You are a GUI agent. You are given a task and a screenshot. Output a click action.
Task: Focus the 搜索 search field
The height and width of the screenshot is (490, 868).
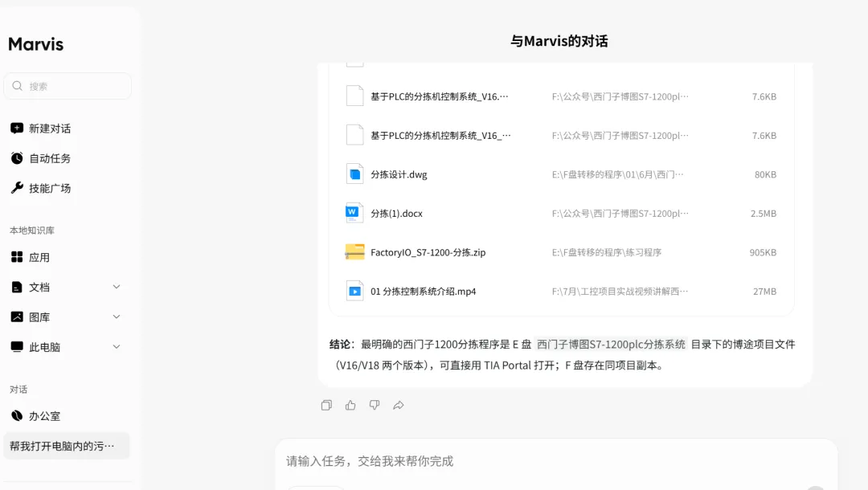(x=68, y=86)
